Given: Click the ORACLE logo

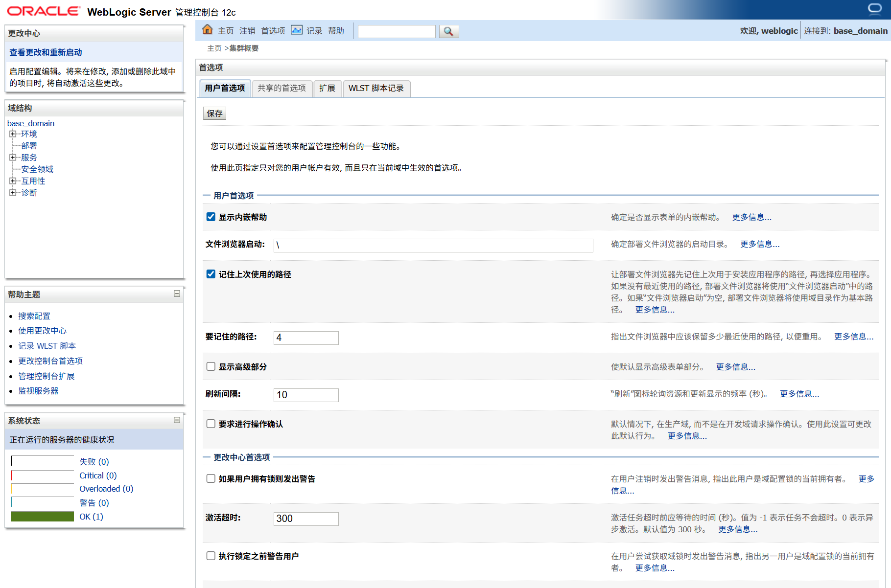Looking at the screenshot, I should 43,11.
